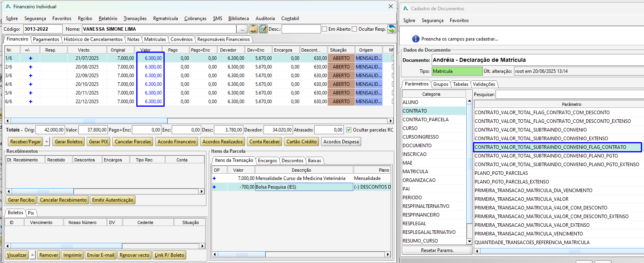Expand installment 4/6 using its plus sign
The width and height of the screenshot is (644, 263).
[30, 84]
